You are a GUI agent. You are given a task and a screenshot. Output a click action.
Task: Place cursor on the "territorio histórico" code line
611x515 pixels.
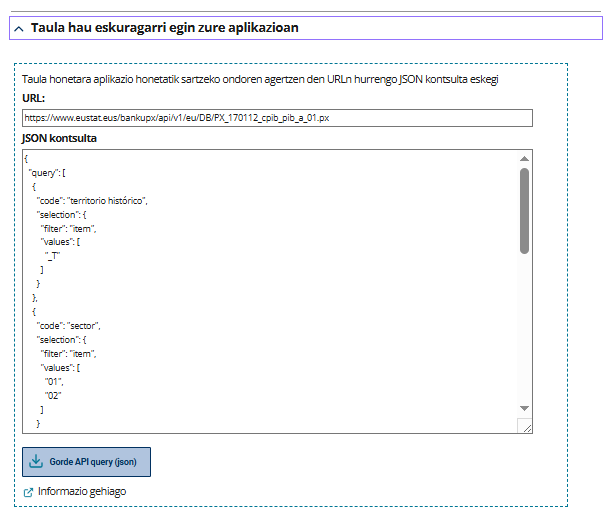pyautogui.click(x=92, y=200)
